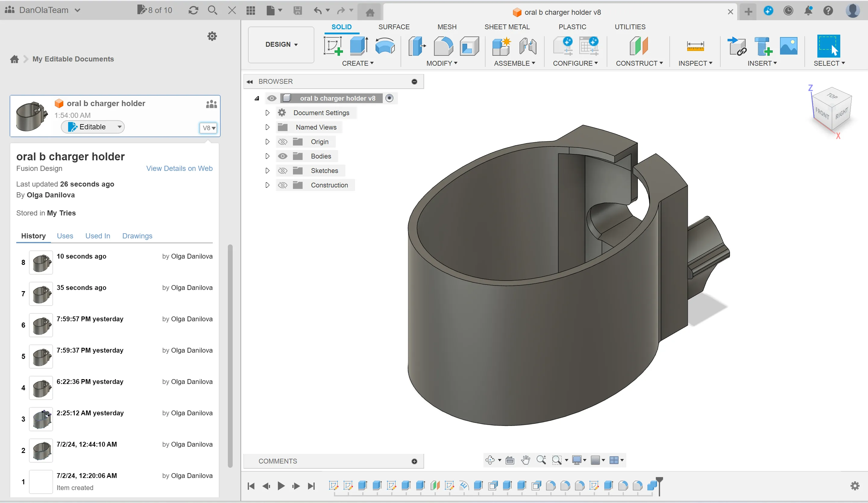Open the Drawings tab in details
This screenshot has height=503, width=868.
point(137,236)
